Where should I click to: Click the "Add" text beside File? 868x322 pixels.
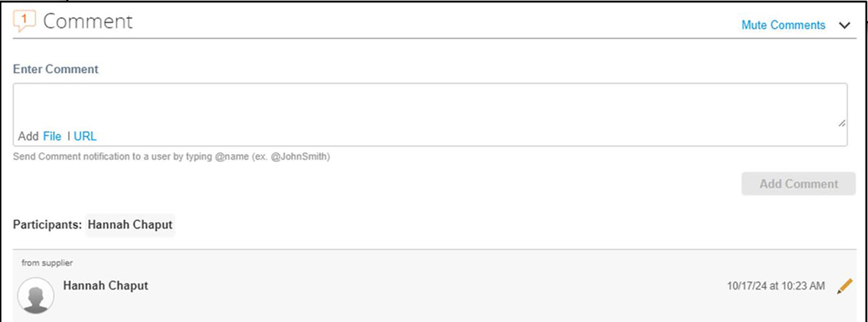click(28, 136)
